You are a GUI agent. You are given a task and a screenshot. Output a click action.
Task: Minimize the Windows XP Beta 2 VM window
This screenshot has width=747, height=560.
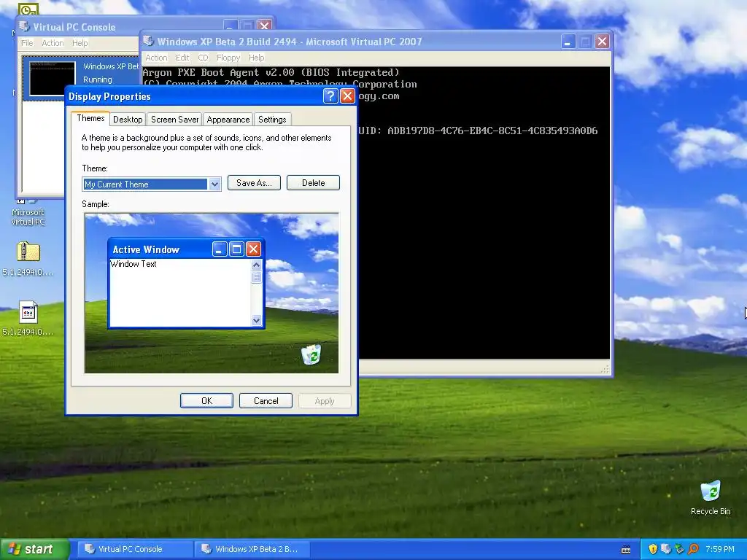coord(568,42)
